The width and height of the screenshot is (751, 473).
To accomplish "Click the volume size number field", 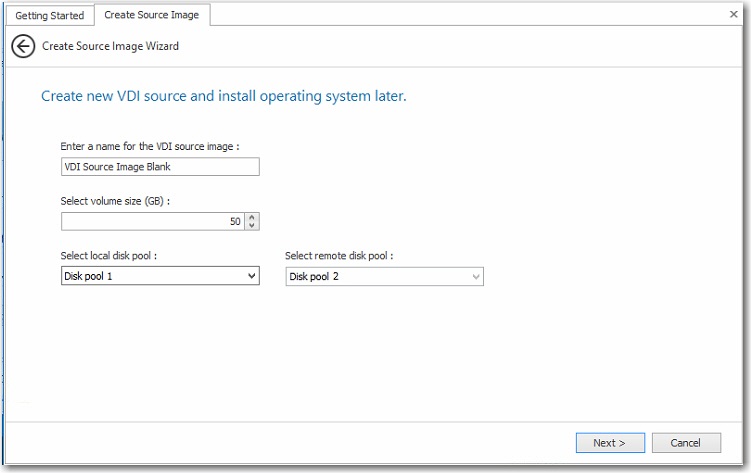I will click(x=151, y=221).
